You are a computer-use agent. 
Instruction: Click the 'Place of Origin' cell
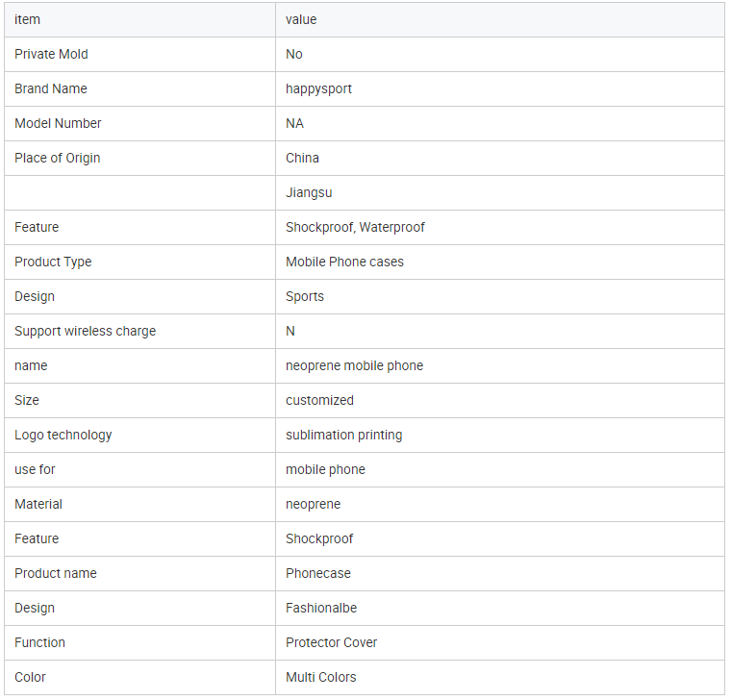click(x=57, y=158)
